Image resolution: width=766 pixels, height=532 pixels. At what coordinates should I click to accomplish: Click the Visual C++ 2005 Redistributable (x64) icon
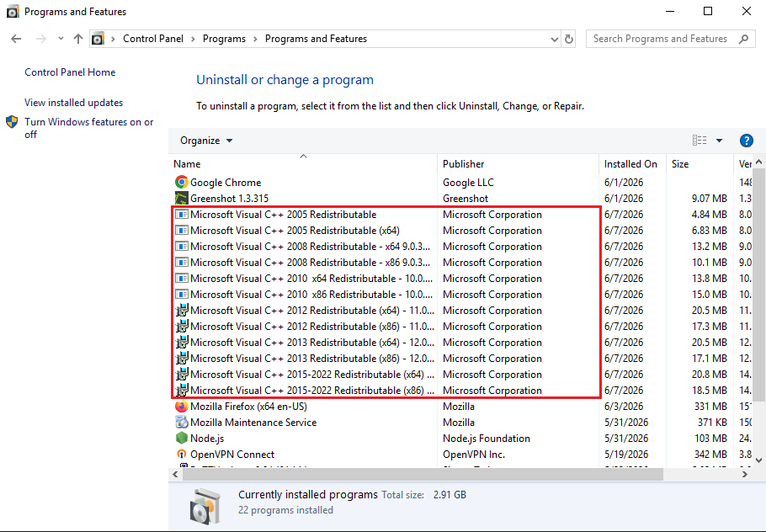tap(182, 230)
